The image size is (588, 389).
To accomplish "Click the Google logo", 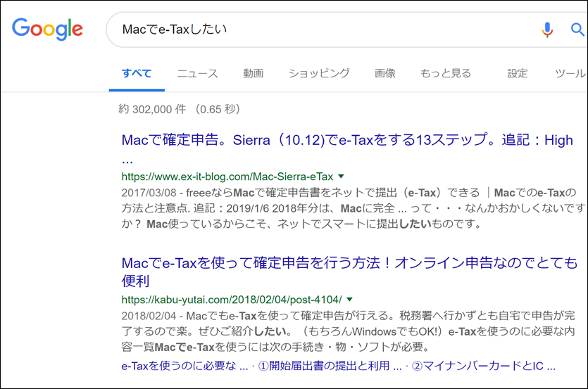I will (x=47, y=29).
